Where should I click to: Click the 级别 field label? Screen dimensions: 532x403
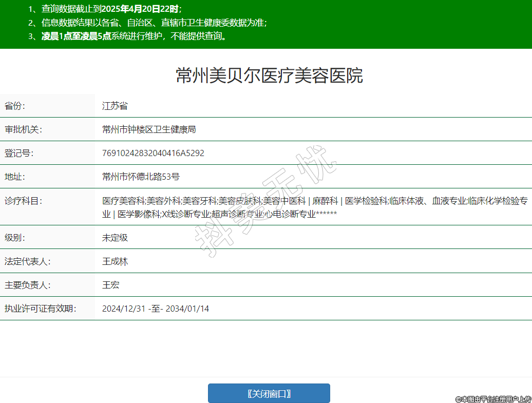tap(15, 238)
